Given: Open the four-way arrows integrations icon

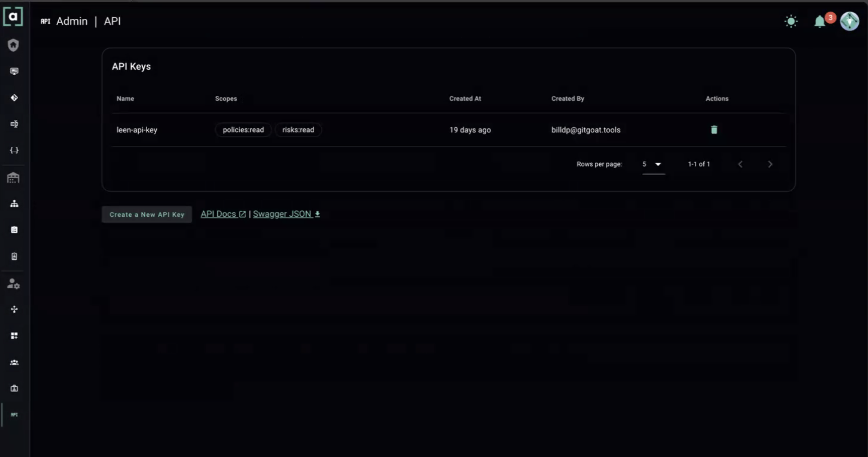Looking at the screenshot, I should [14, 309].
